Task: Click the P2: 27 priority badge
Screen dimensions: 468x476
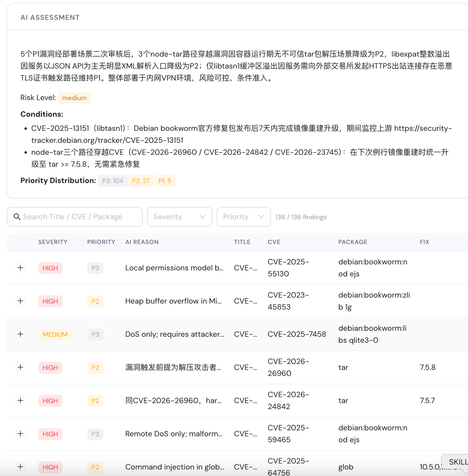Action: coord(141,181)
